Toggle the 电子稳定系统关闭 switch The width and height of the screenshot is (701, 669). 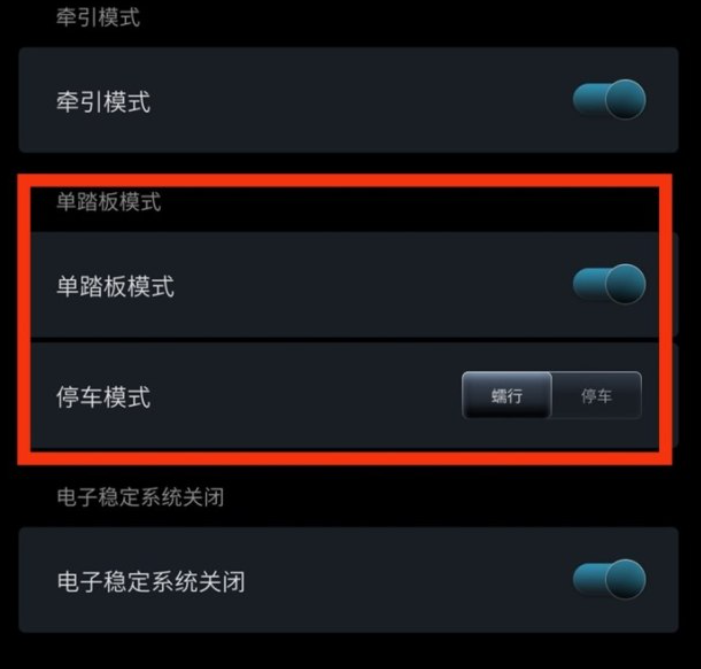point(609,579)
